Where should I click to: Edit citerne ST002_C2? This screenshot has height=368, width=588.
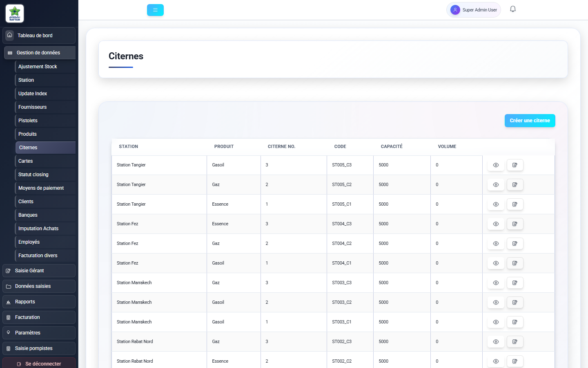tap(515, 361)
